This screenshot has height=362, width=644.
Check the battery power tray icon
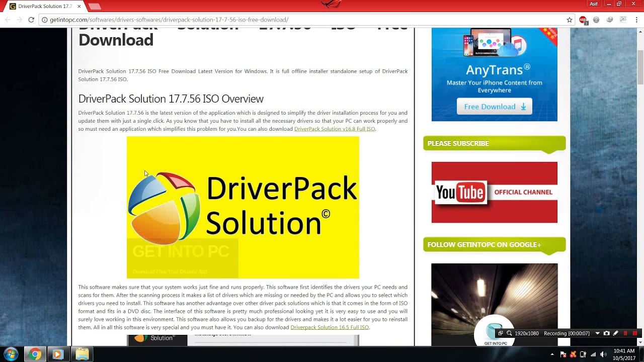click(583, 354)
